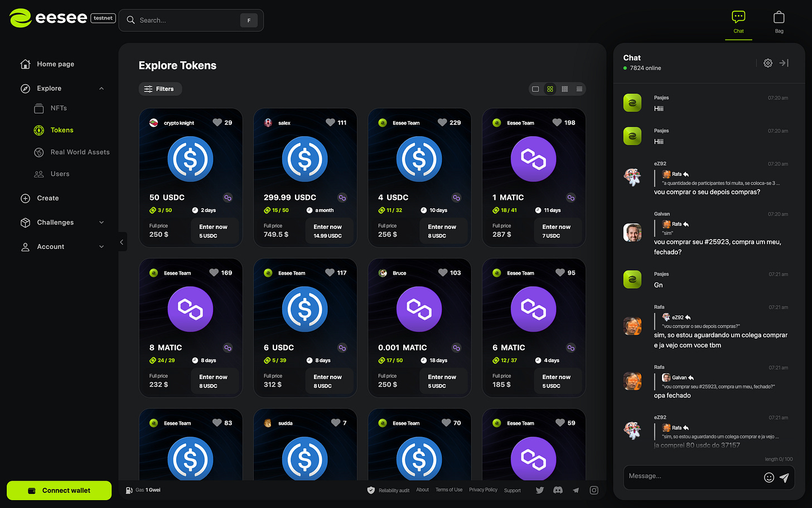Click Pasjes avatar on the Gn message
This screenshot has height=508, width=812.
pos(632,279)
